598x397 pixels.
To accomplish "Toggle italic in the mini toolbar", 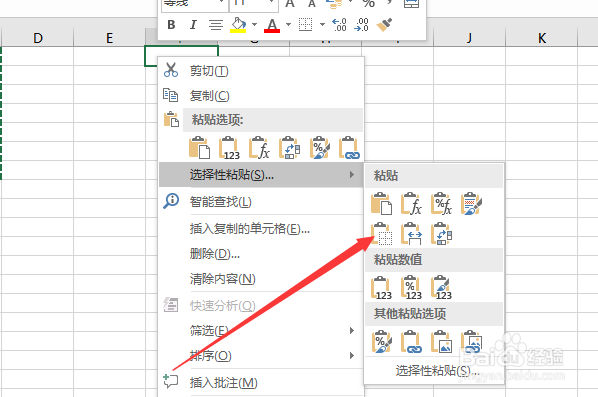I will tap(193, 25).
